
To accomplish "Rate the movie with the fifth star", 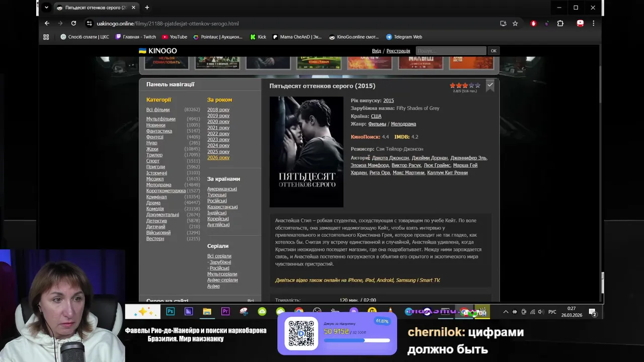I will tap(477, 85).
